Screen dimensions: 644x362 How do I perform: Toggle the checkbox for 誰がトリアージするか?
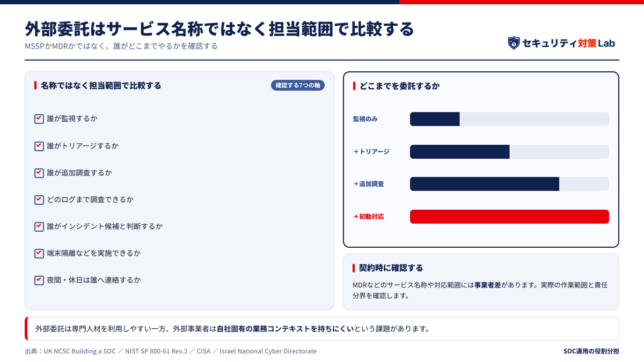click(x=39, y=146)
